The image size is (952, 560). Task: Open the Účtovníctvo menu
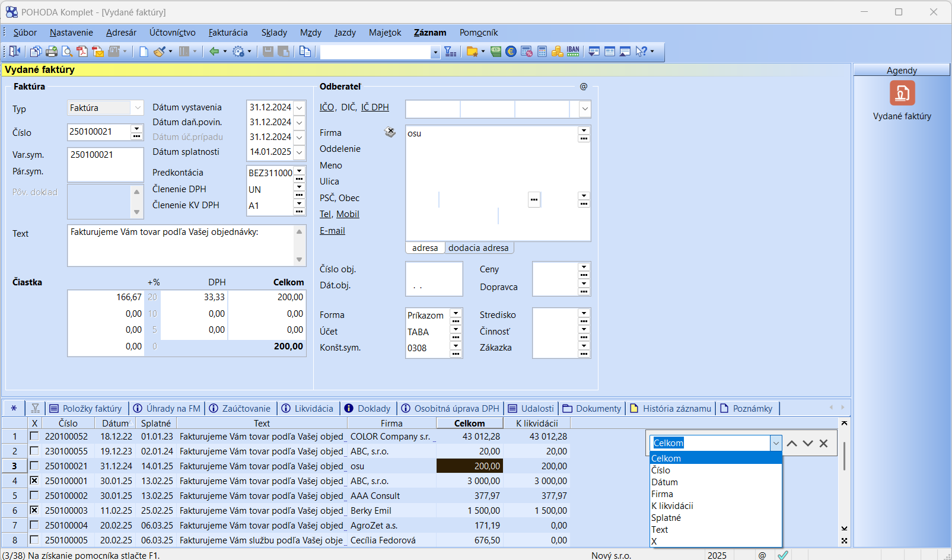point(173,33)
